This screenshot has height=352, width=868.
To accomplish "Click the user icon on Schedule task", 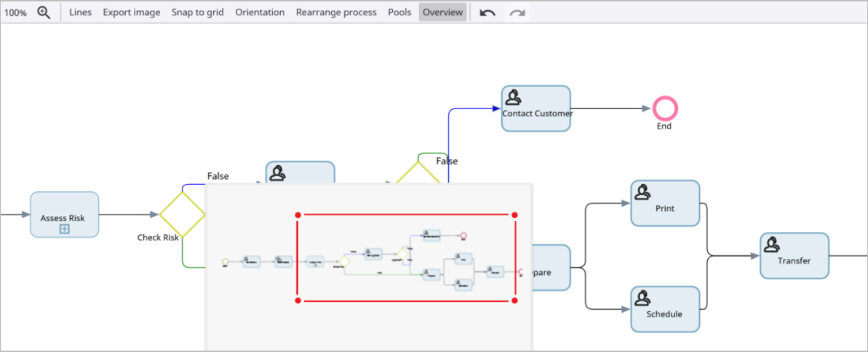I will [x=642, y=297].
